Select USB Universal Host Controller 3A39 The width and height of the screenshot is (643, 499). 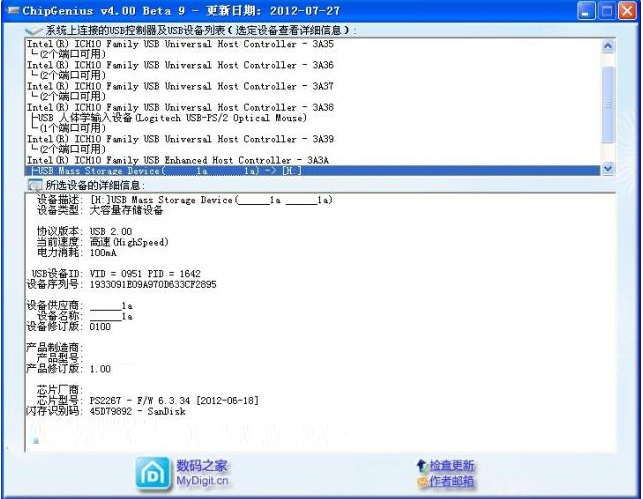point(180,139)
